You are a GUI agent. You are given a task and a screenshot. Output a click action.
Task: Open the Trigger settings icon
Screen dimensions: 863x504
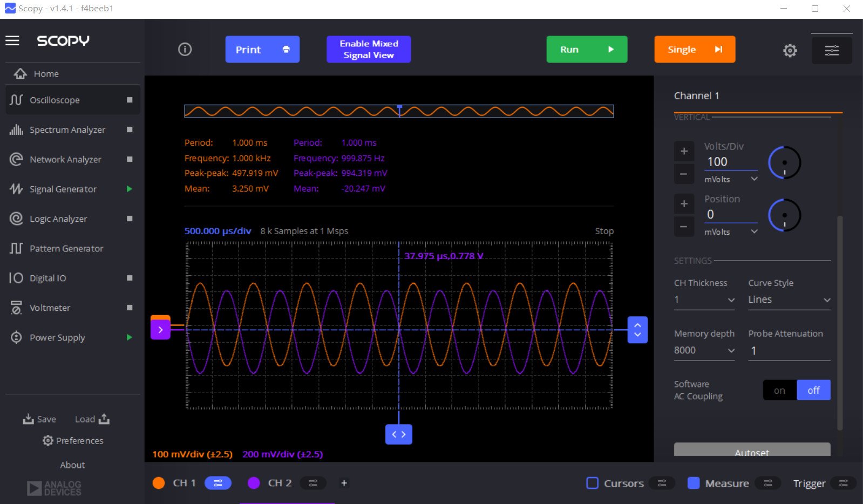[843, 483]
